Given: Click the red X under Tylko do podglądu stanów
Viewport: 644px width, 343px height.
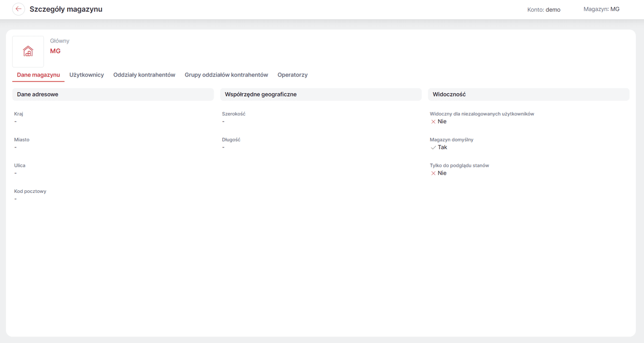Looking at the screenshot, I should pyautogui.click(x=434, y=174).
